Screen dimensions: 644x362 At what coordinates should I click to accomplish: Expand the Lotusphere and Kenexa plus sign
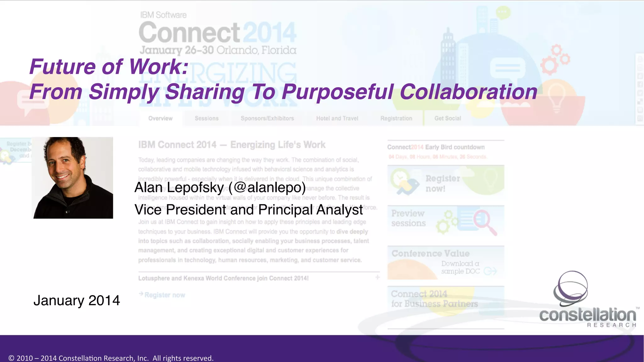(x=377, y=277)
